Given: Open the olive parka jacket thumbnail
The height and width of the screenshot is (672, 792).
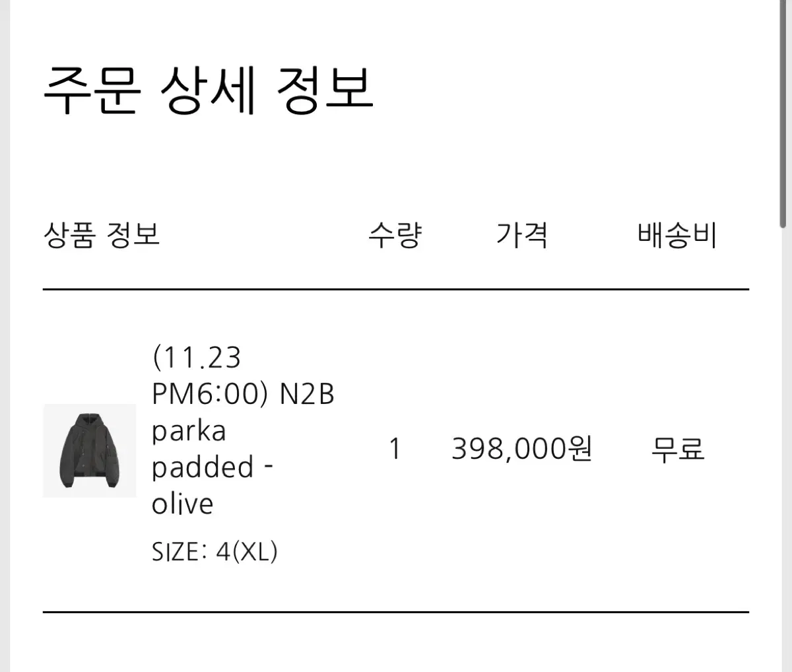Looking at the screenshot, I should 90,450.
